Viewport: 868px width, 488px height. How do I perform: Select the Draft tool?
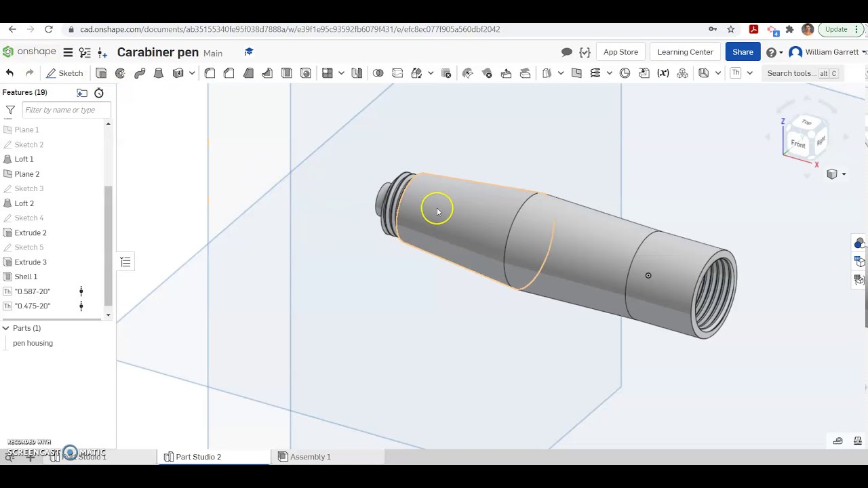click(x=248, y=73)
